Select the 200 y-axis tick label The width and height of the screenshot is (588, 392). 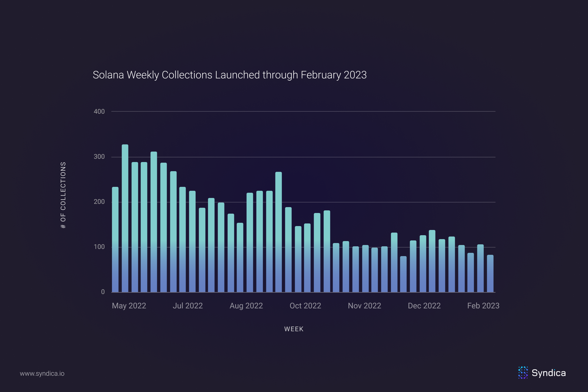[99, 202]
